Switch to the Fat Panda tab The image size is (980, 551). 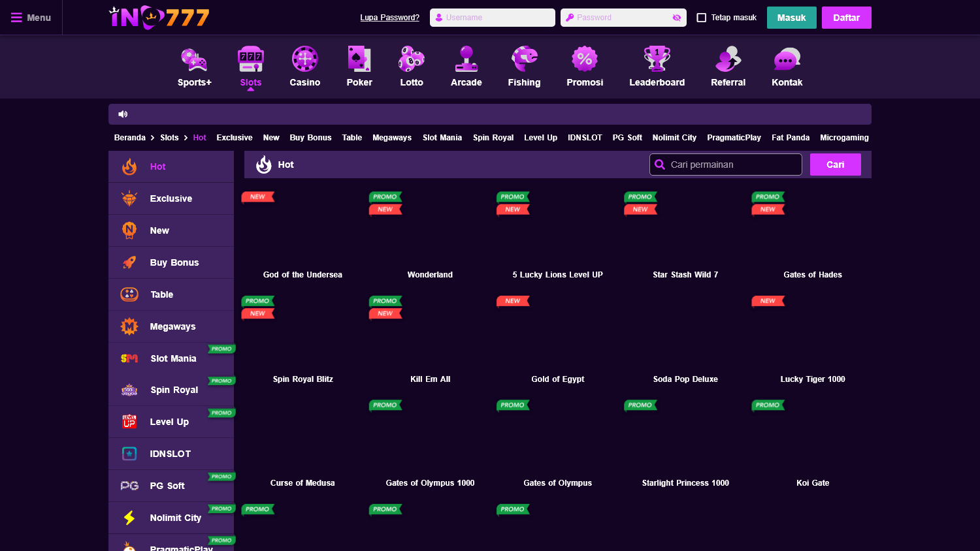pos(791,138)
